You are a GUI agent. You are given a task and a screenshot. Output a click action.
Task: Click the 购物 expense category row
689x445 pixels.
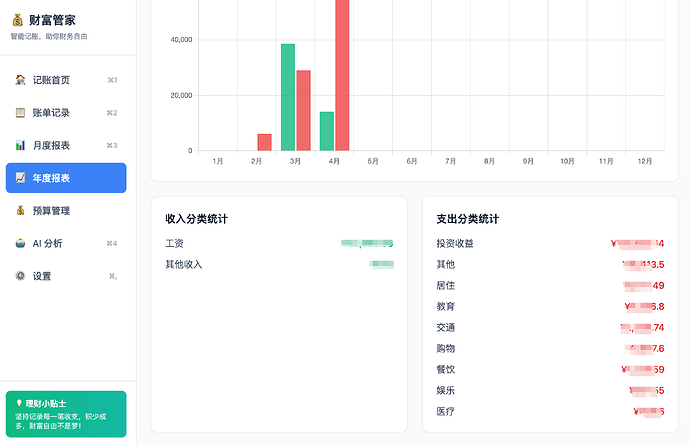point(550,348)
